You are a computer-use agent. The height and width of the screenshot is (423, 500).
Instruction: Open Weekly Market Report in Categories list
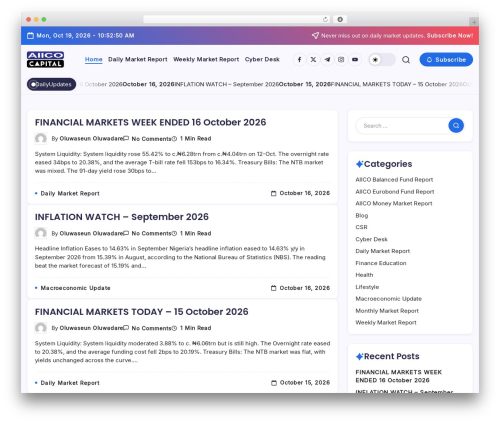(386, 323)
